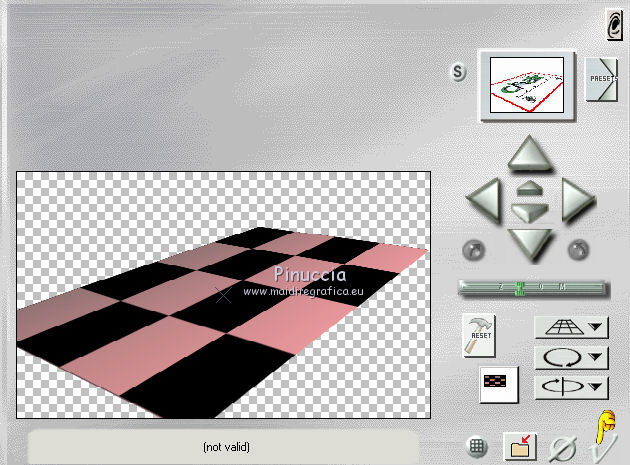The width and height of the screenshot is (630, 465).
Task: Click the Eye Candy logo icon
Action: point(614,25)
